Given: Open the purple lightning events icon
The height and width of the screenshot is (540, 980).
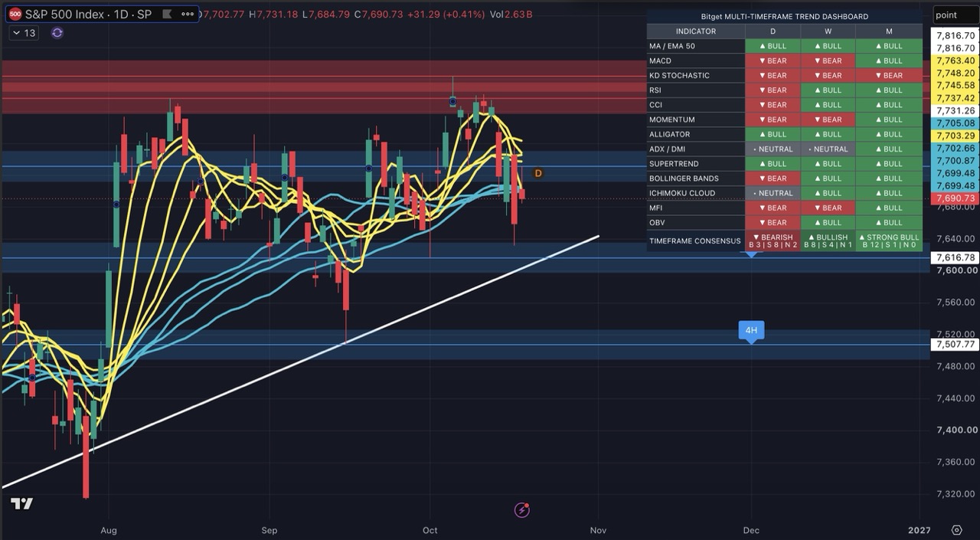Looking at the screenshot, I should (522, 509).
